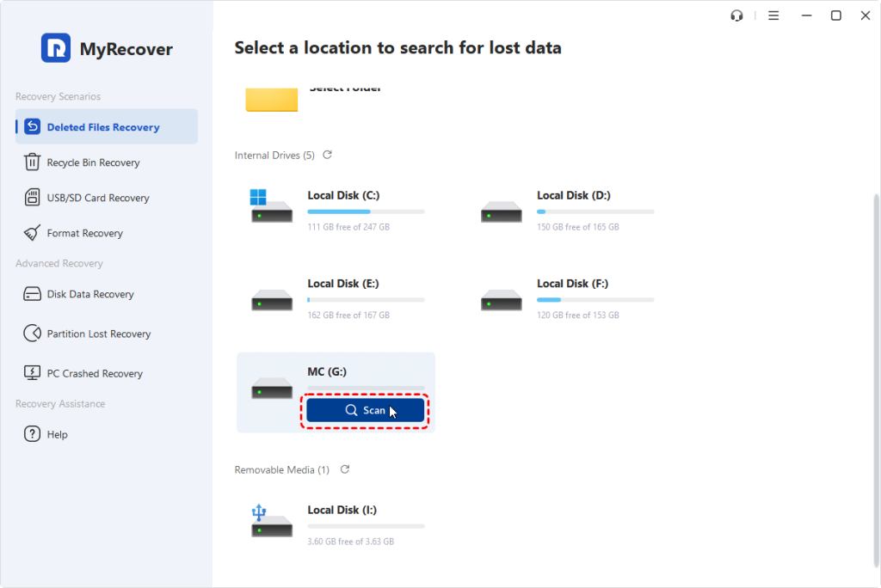Screen dimensions: 881x588
Task: Click the Help question mark icon
Action: tap(32, 434)
